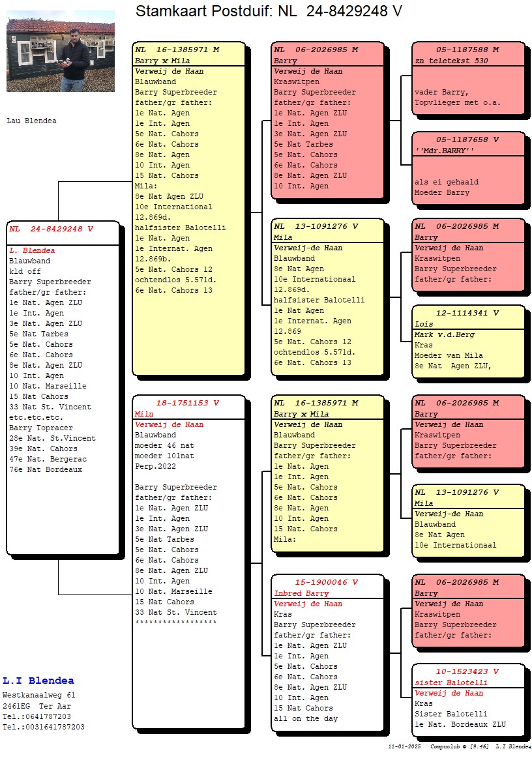The width and height of the screenshot is (532, 764).
Task: Click the photo of the man at the loft
Action: coord(61,51)
